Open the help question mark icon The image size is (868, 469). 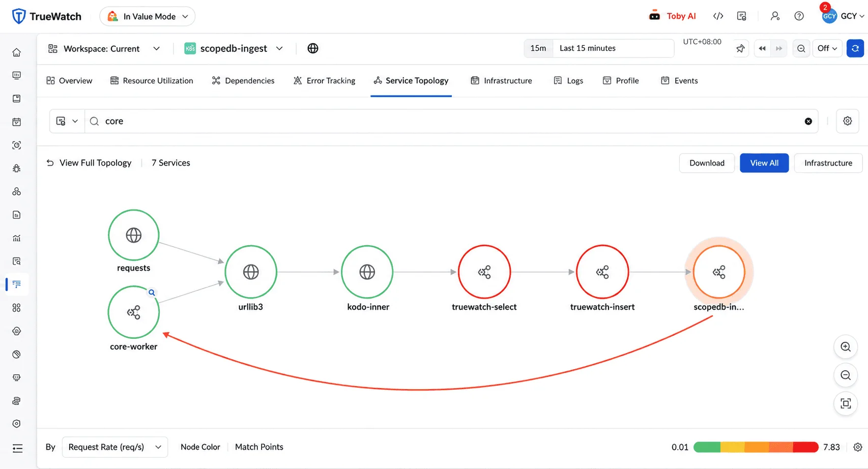(799, 16)
